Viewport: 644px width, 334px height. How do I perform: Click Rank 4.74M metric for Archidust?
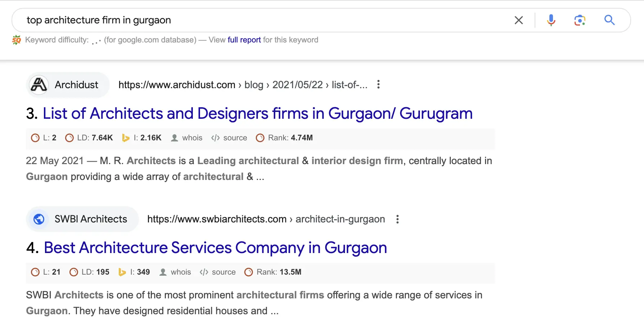[290, 138]
